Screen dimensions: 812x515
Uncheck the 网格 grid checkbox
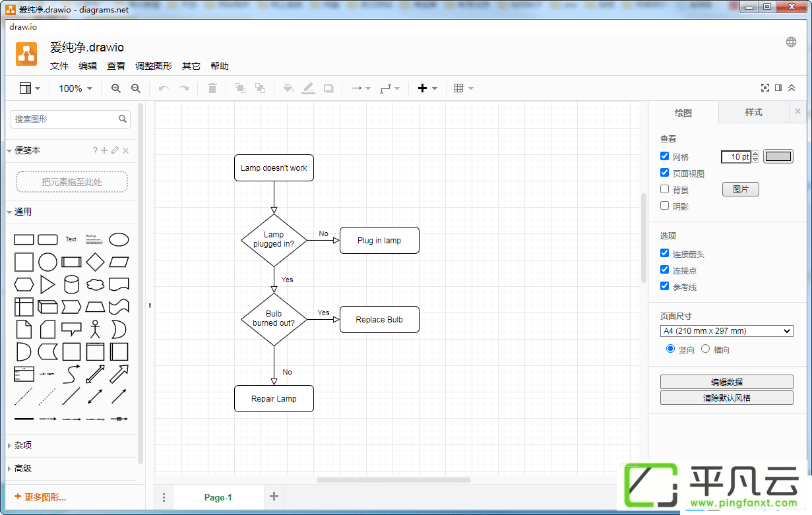click(665, 156)
